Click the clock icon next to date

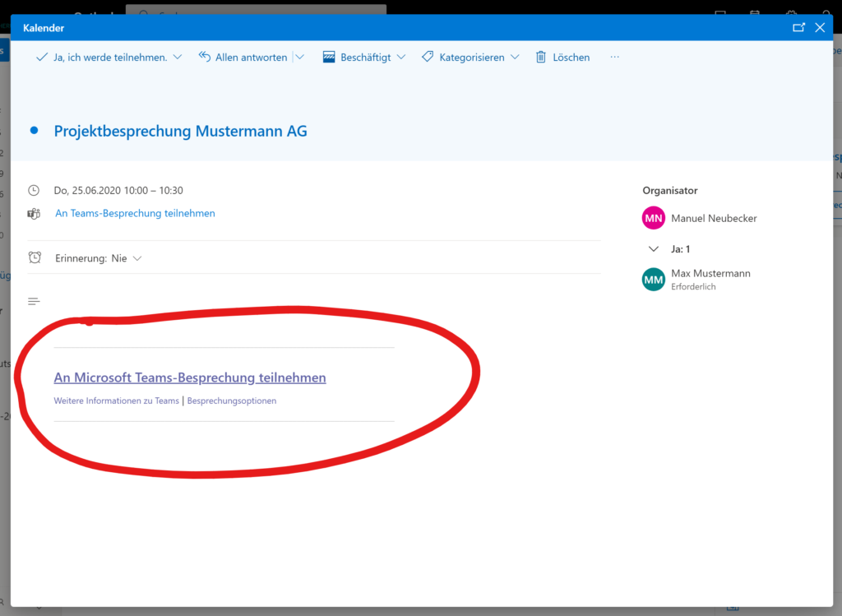[34, 190]
